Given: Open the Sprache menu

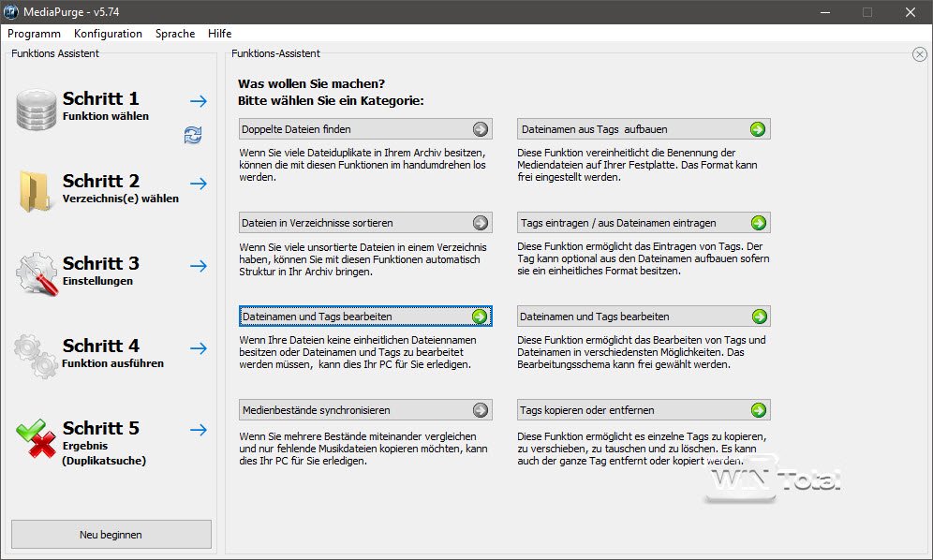Looking at the screenshot, I should point(175,34).
